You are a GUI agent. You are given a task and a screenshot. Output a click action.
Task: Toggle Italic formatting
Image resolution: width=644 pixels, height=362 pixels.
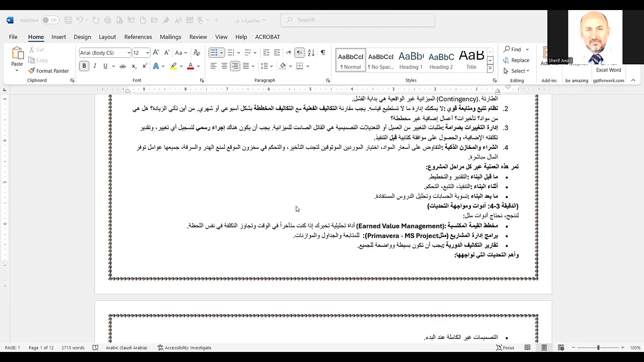[95, 66]
